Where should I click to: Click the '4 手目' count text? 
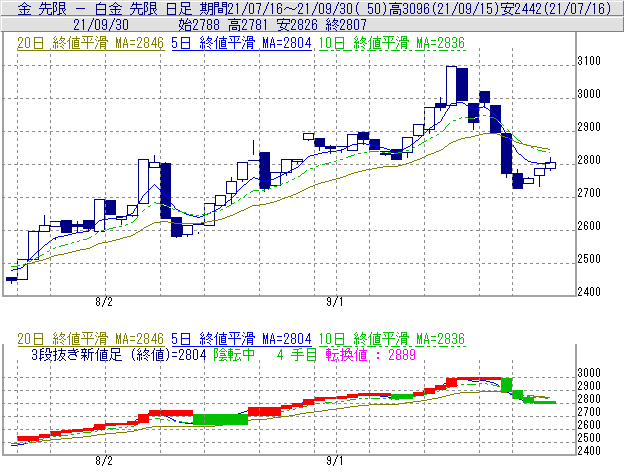(x=297, y=354)
